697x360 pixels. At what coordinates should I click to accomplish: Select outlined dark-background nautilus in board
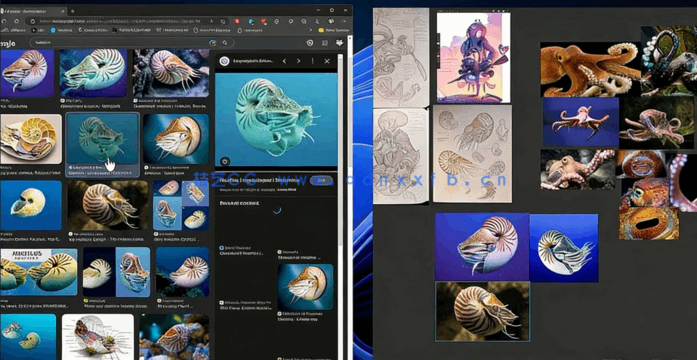483,311
